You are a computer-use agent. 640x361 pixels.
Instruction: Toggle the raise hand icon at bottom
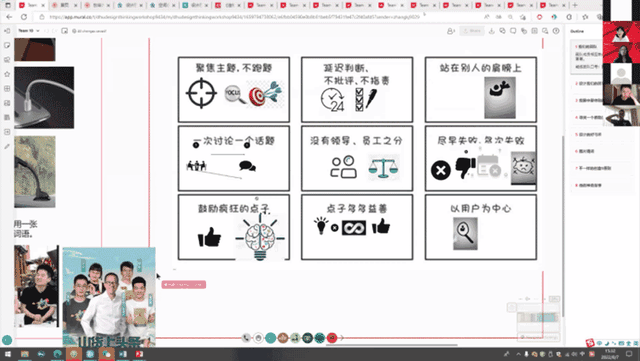(258, 338)
